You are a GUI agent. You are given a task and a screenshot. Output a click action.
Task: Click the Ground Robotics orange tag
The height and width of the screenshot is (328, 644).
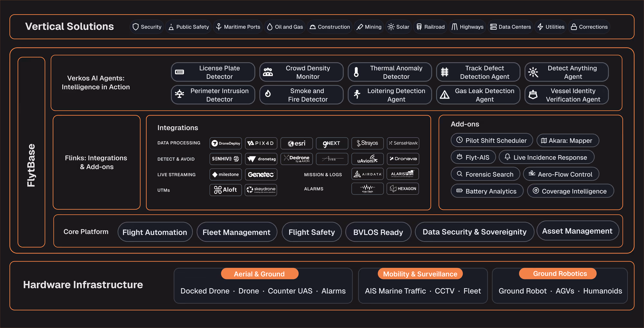point(558,274)
